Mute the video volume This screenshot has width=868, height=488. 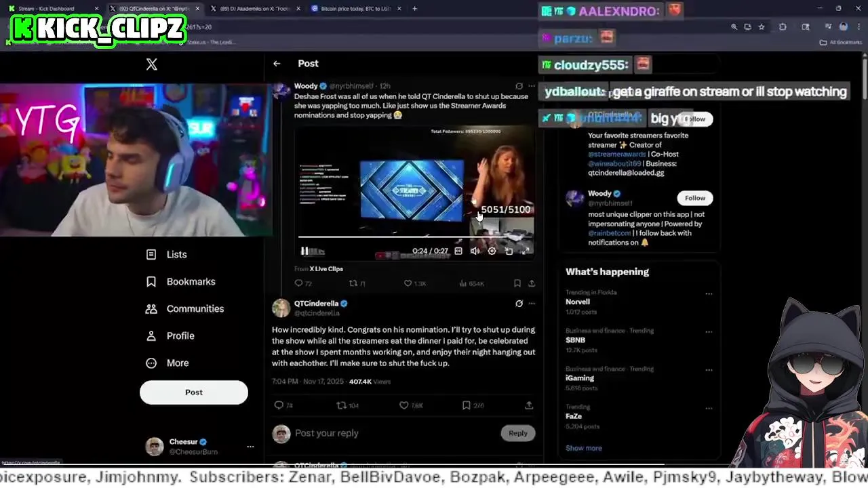[475, 251]
